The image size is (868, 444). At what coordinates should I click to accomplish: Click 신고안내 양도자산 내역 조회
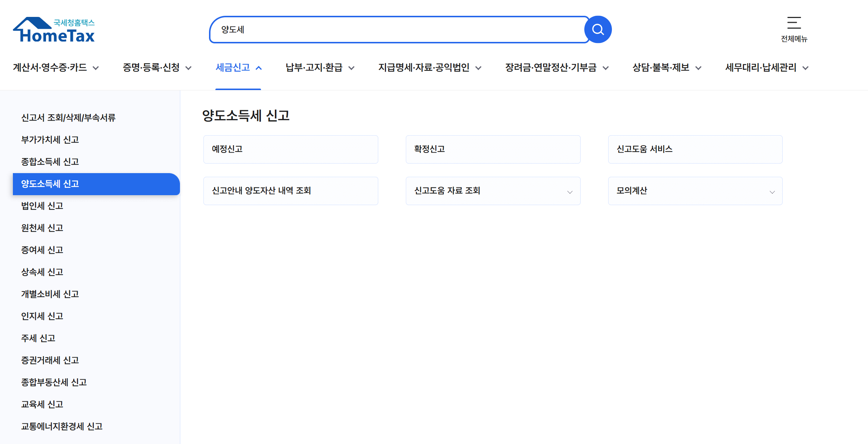coord(290,191)
